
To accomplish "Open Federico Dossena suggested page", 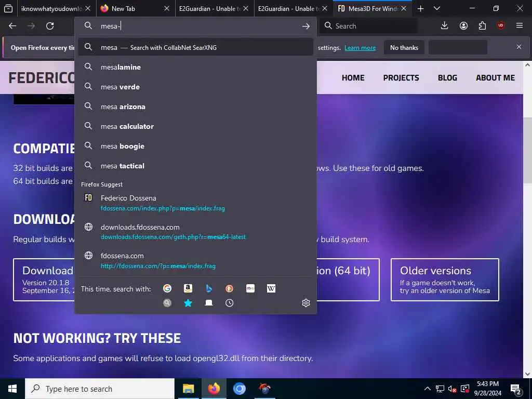I will coord(195,203).
